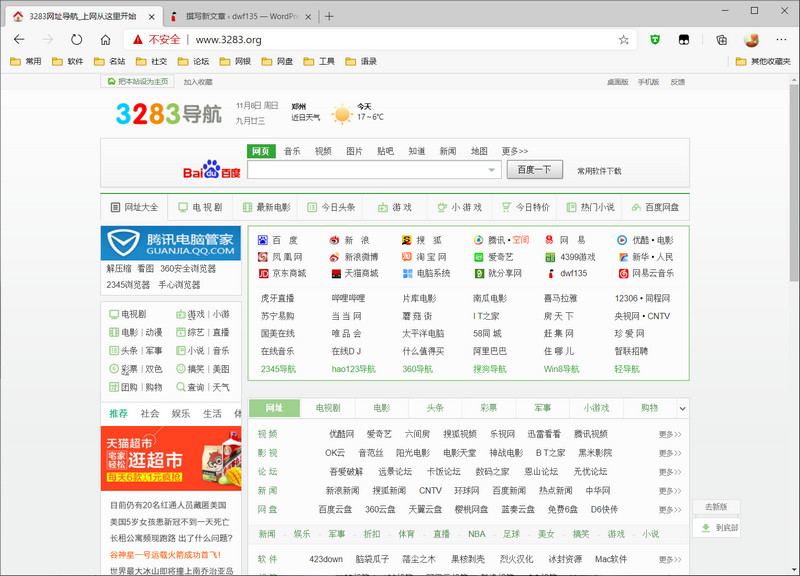The image size is (800, 576).
Task: Open the 社交 bookmarks folder
Action: 152,61
